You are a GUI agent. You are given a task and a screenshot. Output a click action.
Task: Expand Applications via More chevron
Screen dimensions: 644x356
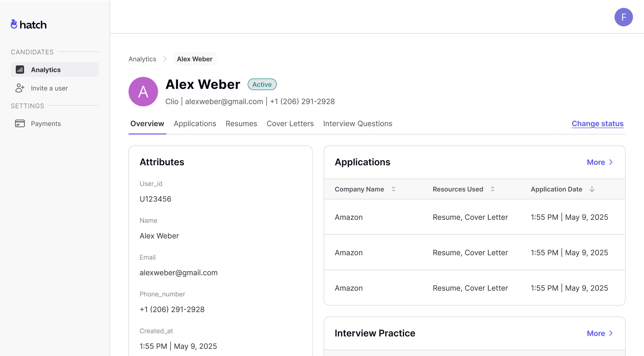click(611, 162)
